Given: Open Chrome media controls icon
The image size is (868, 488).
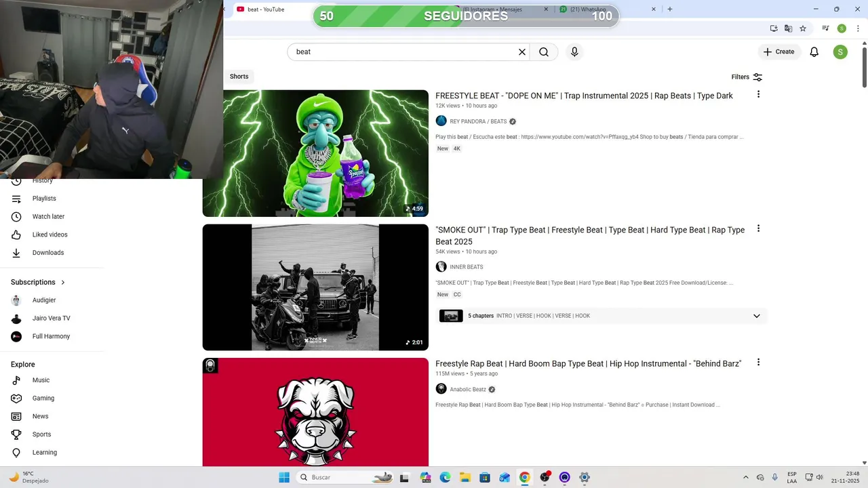Looking at the screenshot, I should (x=825, y=28).
